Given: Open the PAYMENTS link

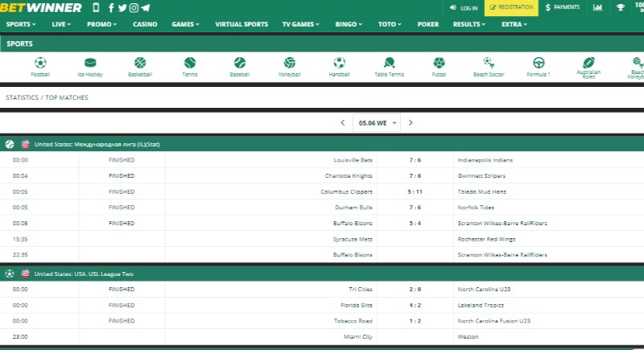Looking at the screenshot, I should pyautogui.click(x=562, y=7).
